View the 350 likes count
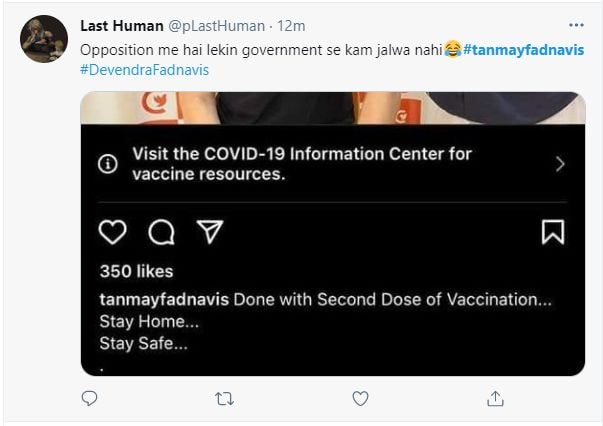603x426 pixels. (137, 271)
